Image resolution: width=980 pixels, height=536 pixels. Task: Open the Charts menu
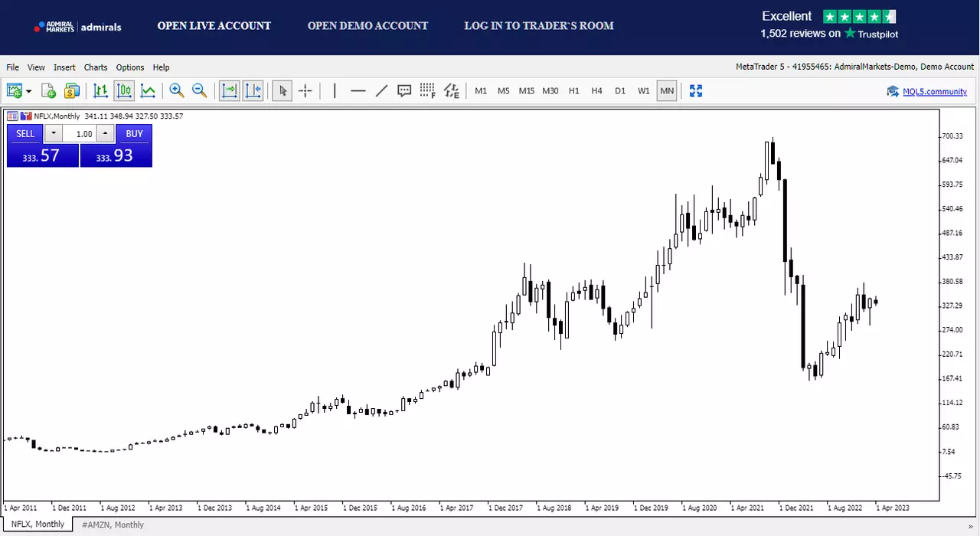click(96, 67)
